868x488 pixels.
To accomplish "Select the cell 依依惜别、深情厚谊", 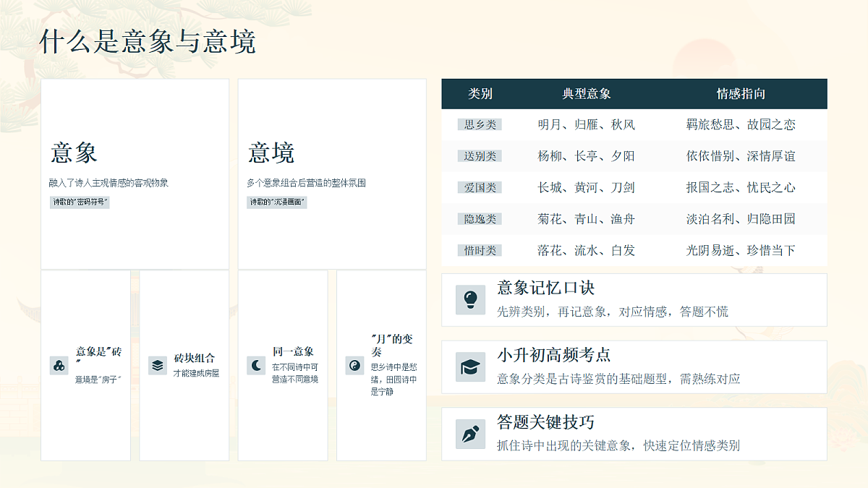I will (741, 156).
